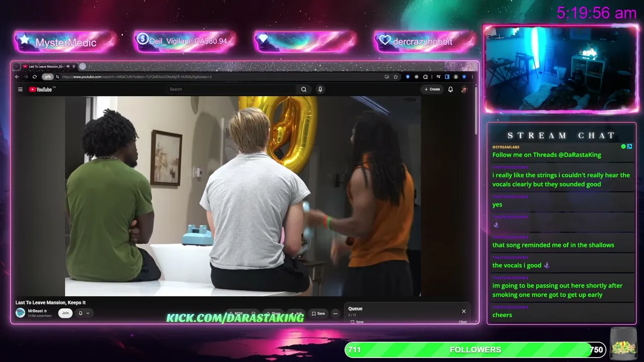644x362 pixels.
Task: Click the '512M subscribers' count
Action: click(x=40, y=316)
